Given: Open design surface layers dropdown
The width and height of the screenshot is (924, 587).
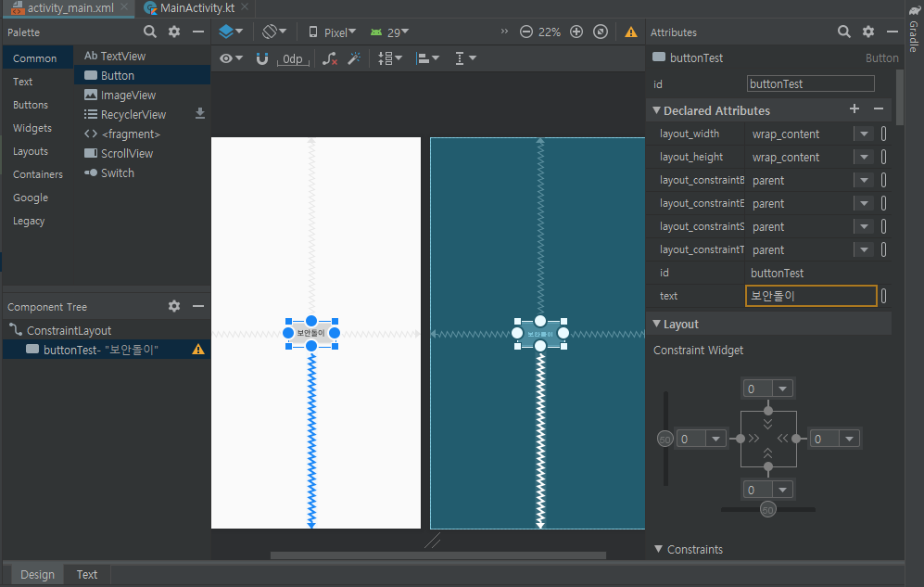Looking at the screenshot, I should [x=231, y=32].
